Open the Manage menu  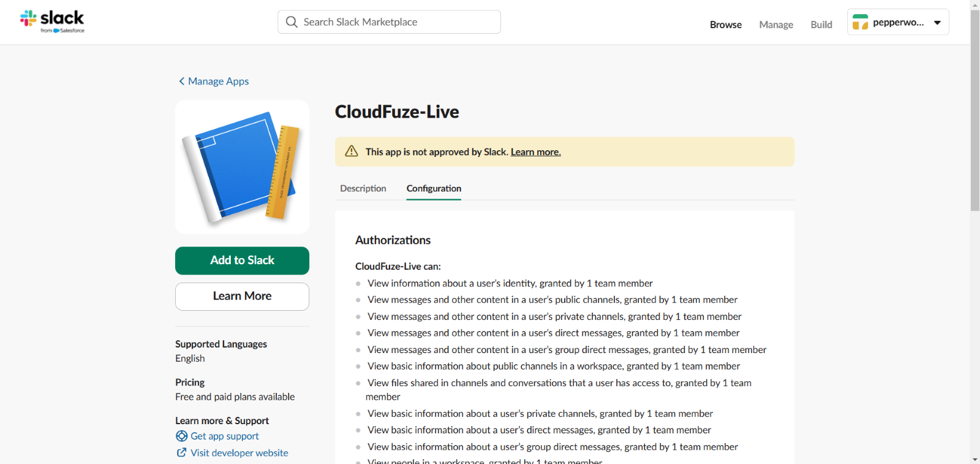(x=776, y=25)
